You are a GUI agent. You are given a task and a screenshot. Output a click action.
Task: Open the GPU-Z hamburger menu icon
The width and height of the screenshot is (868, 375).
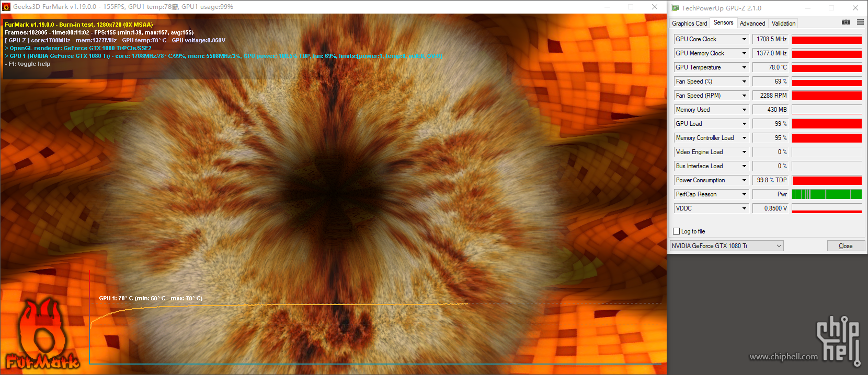coord(860,22)
